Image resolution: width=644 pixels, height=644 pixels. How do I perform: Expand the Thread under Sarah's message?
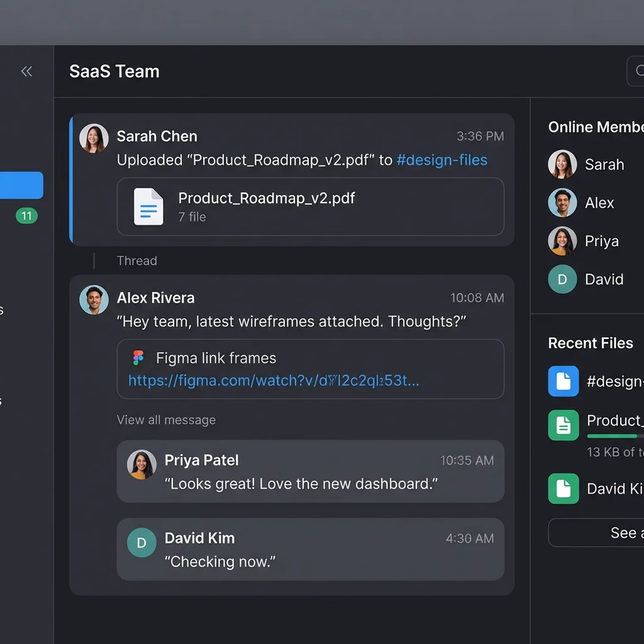[x=136, y=260]
